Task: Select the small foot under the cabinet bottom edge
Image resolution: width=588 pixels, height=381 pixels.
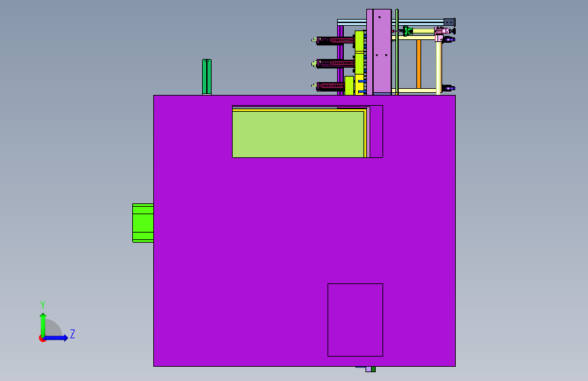Action: [x=370, y=369]
